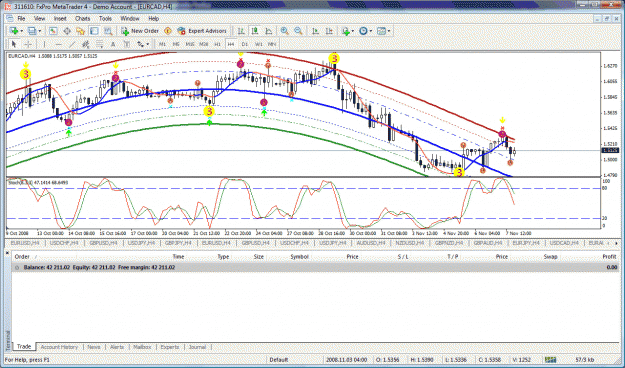Switch to the USDCAD,H4 chart tab
Screen dimensions: 625x368
click(x=564, y=243)
